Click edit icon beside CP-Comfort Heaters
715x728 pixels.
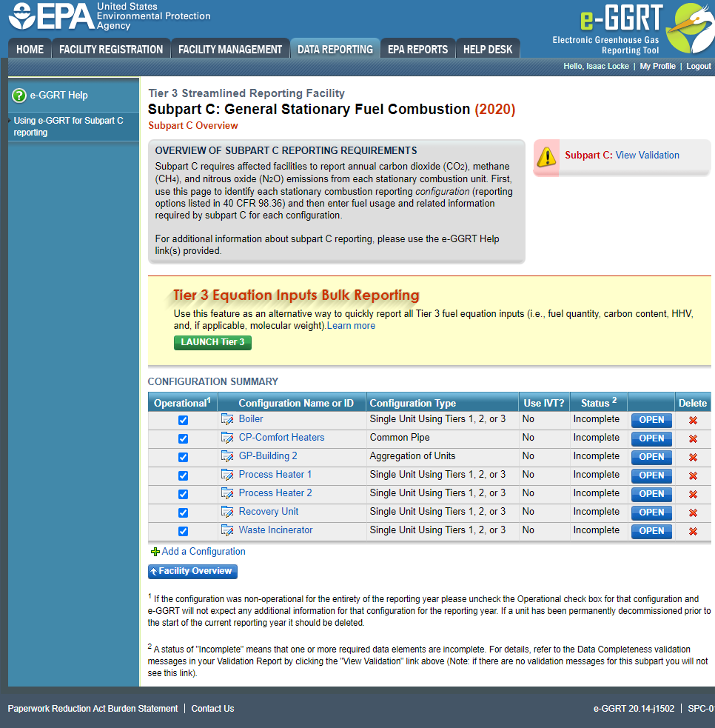click(227, 438)
